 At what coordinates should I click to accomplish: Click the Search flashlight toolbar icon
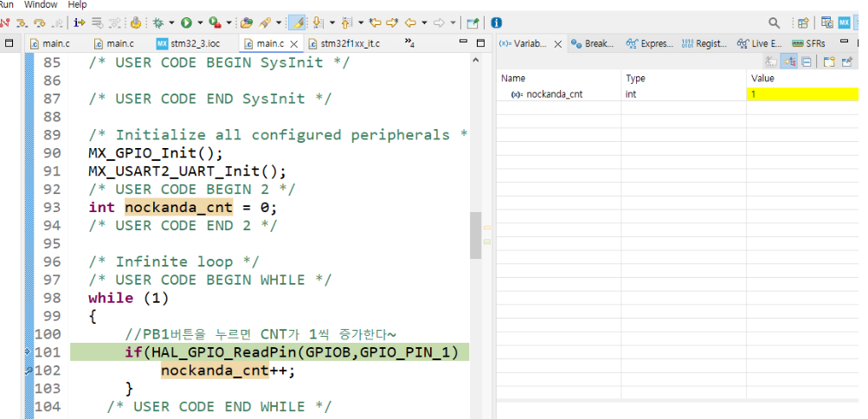265,23
